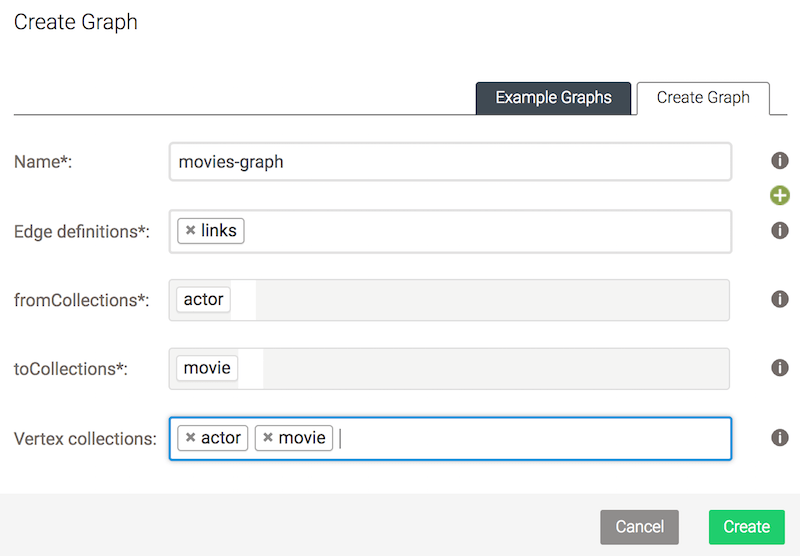Cancel the graph creation dialog

coord(639,527)
